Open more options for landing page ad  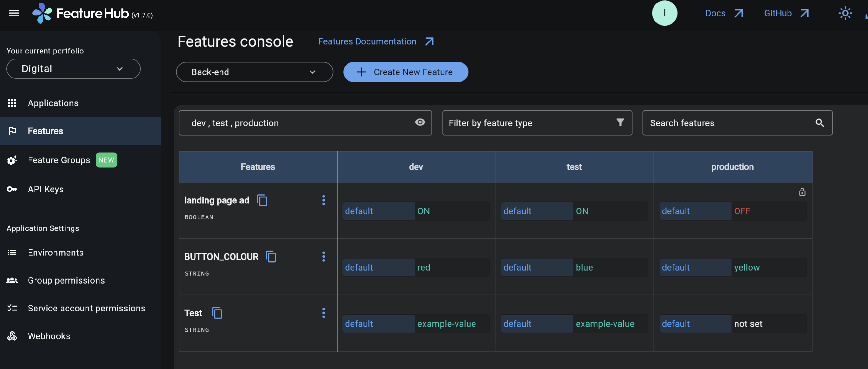pos(323,200)
